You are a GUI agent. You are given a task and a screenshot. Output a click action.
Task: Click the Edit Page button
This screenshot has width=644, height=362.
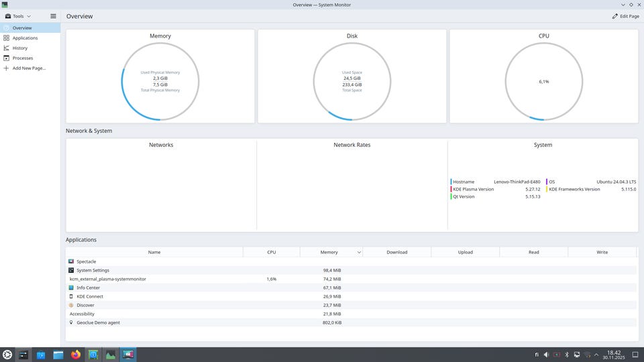[x=625, y=16]
